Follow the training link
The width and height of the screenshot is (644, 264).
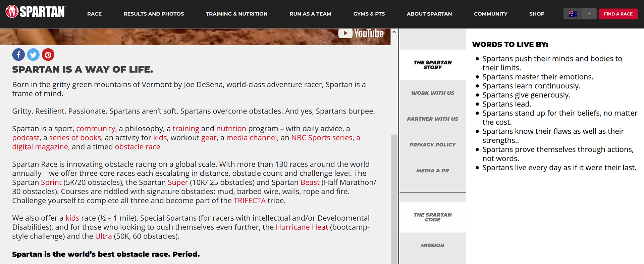coord(186,129)
